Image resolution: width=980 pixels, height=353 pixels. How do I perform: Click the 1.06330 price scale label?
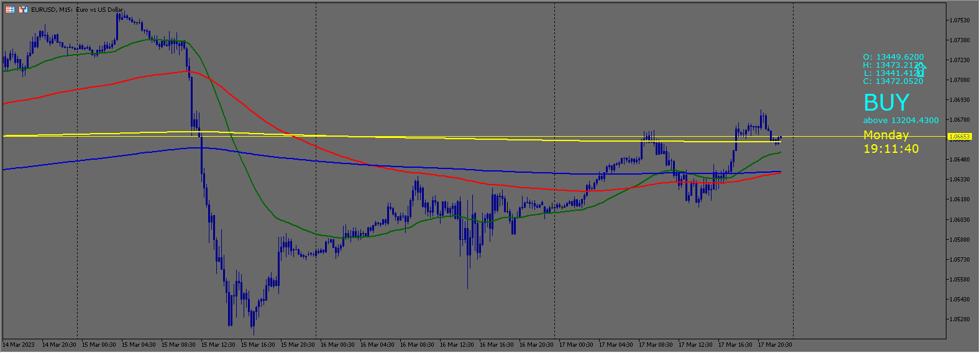point(959,180)
